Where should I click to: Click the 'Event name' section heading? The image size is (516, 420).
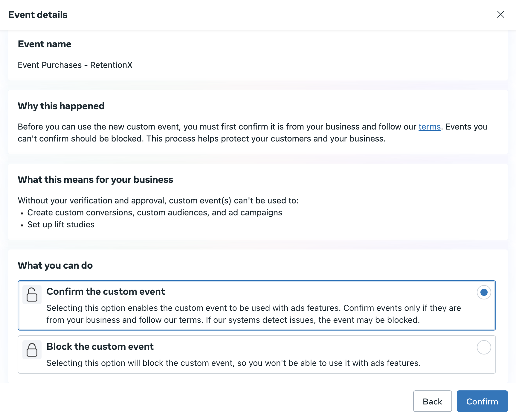(x=45, y=44)
